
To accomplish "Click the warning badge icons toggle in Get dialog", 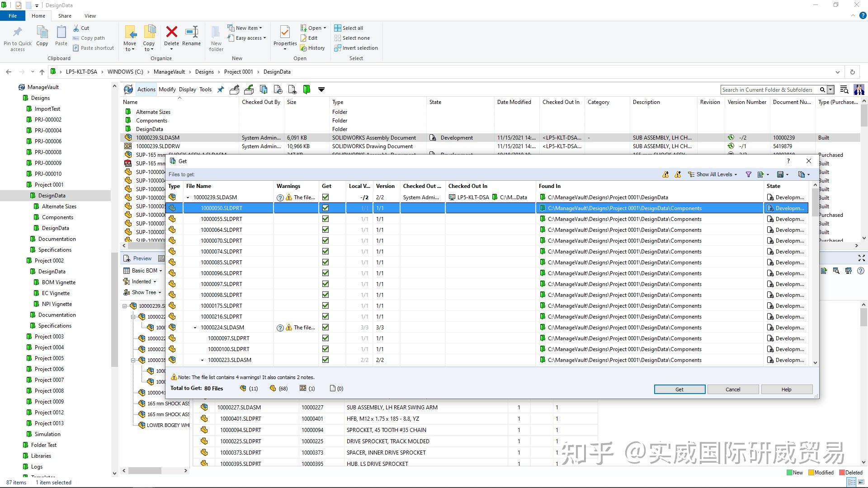I will 665,174.
